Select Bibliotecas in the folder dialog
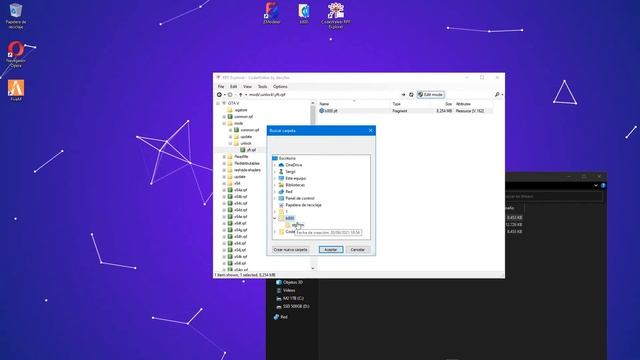 point(295,185)
